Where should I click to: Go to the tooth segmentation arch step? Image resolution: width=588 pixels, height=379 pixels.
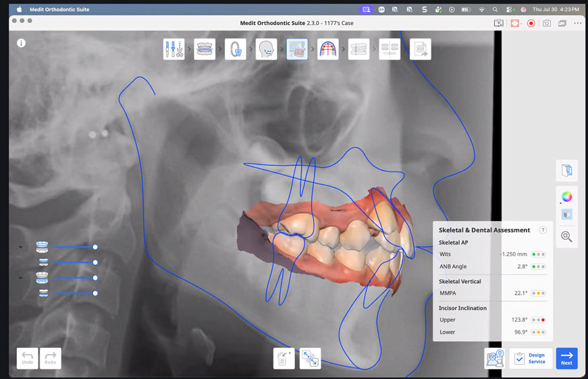tap(236, 49)
